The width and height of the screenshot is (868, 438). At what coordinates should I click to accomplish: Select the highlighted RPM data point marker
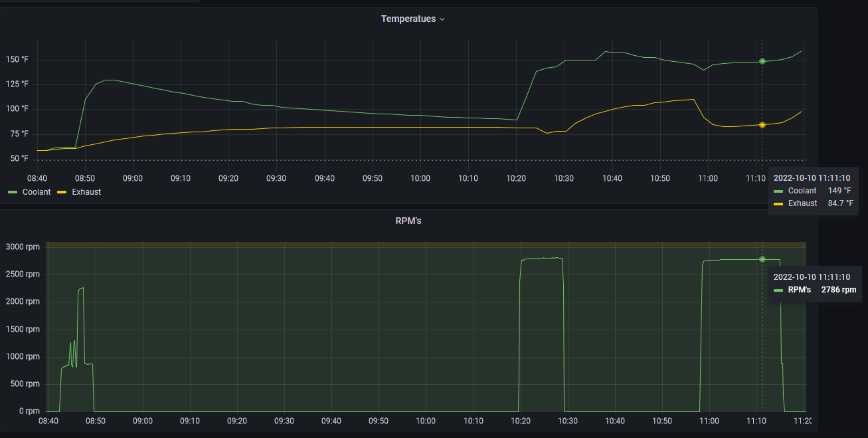click(762, 259)
